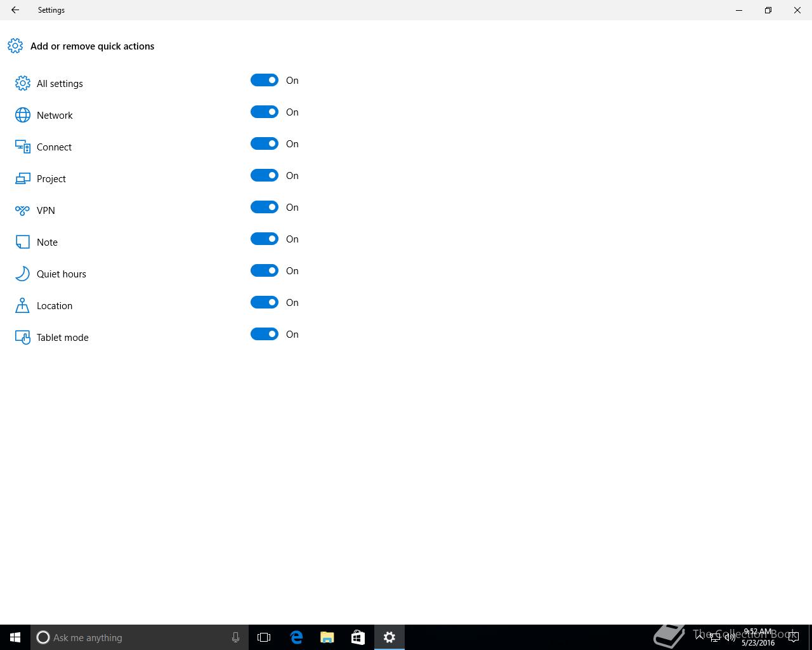Open Task View from the taskbar
The image size is (812, 650).
pos(264,637)
